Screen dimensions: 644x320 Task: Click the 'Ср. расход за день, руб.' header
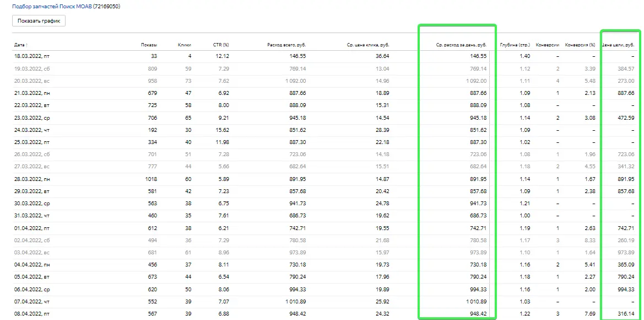pos(461,45)
